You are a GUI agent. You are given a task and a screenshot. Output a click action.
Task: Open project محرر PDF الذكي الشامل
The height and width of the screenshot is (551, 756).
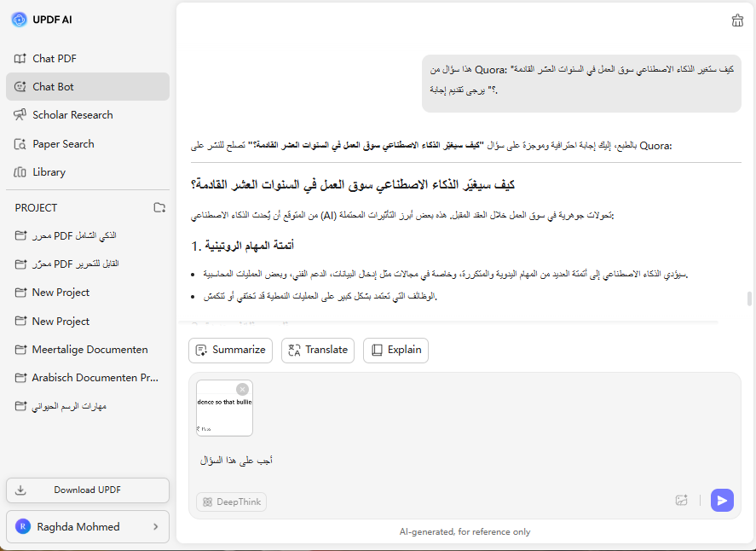[x=88, y=235]
